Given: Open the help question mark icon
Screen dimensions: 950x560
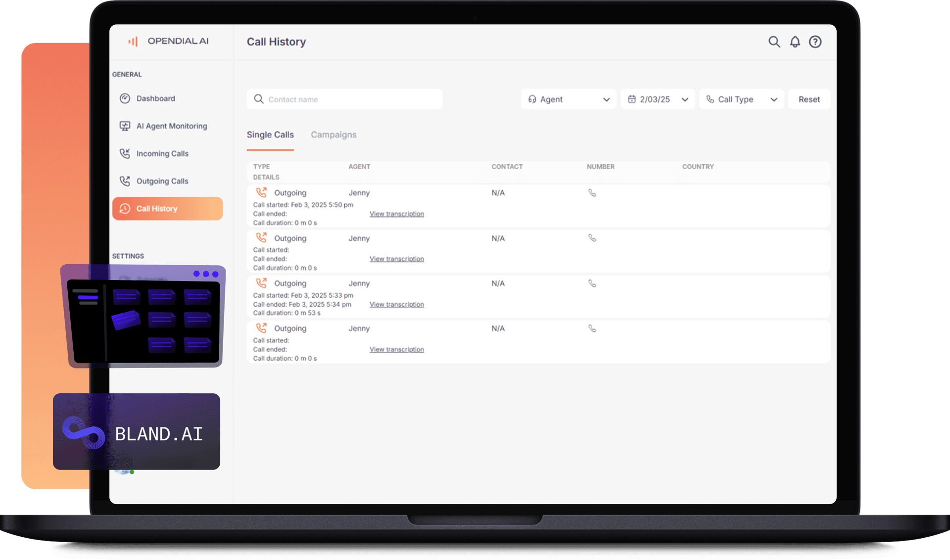Looking at the screenshot, I should tap(815, 42).
